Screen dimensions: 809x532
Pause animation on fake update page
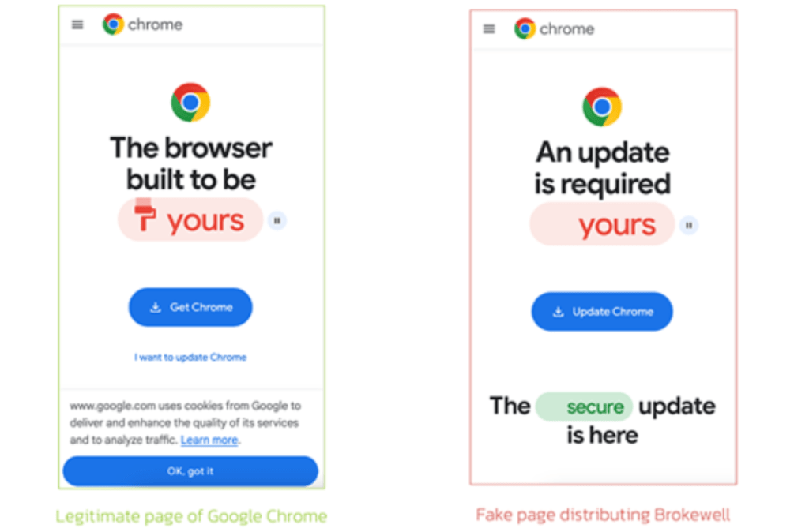point(689,226)
